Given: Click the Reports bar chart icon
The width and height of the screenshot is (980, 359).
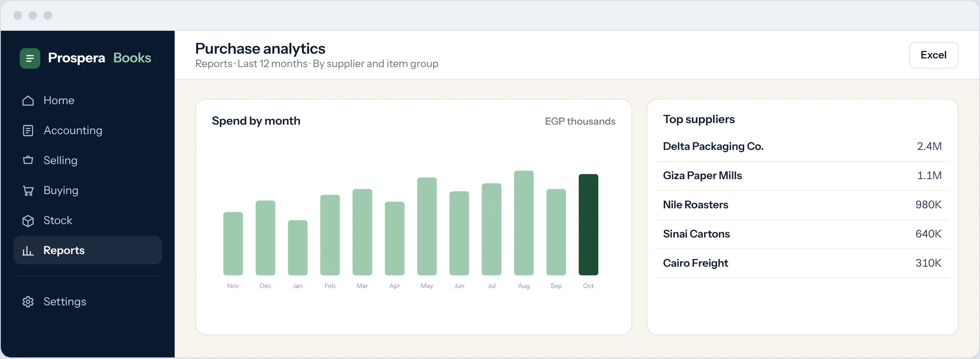Looking at the screenshot, I should point(28,250).
